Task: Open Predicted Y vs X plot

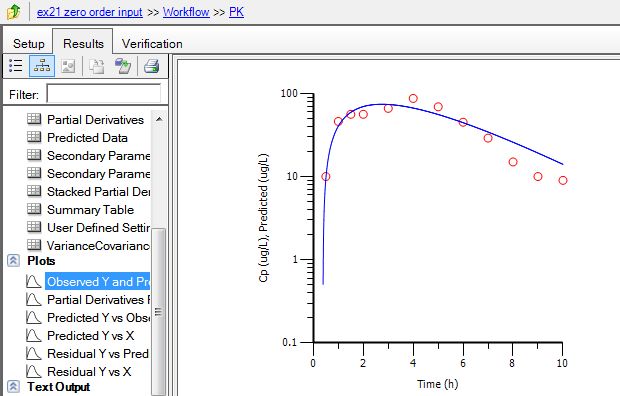Action: click(x=91, y=335)
